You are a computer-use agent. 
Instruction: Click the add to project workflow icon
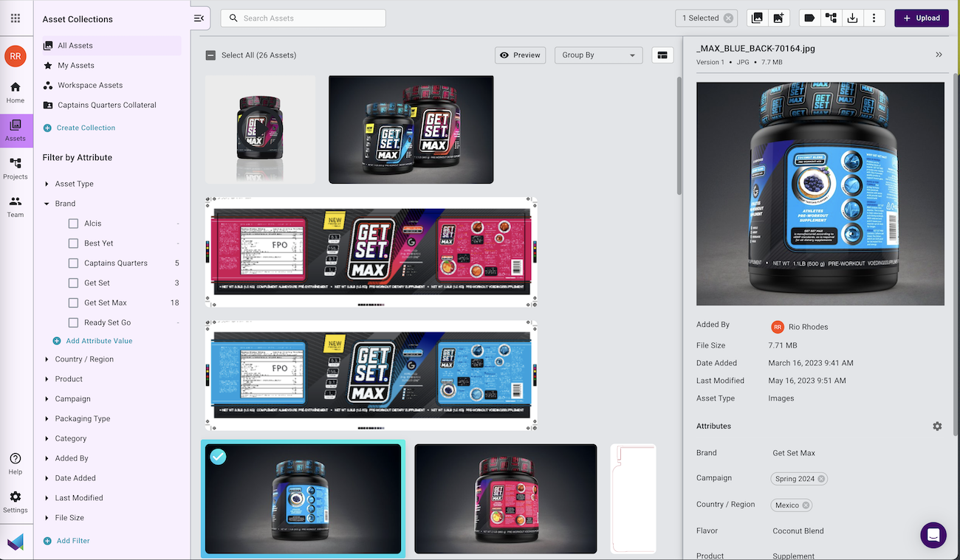click(831, 18)
